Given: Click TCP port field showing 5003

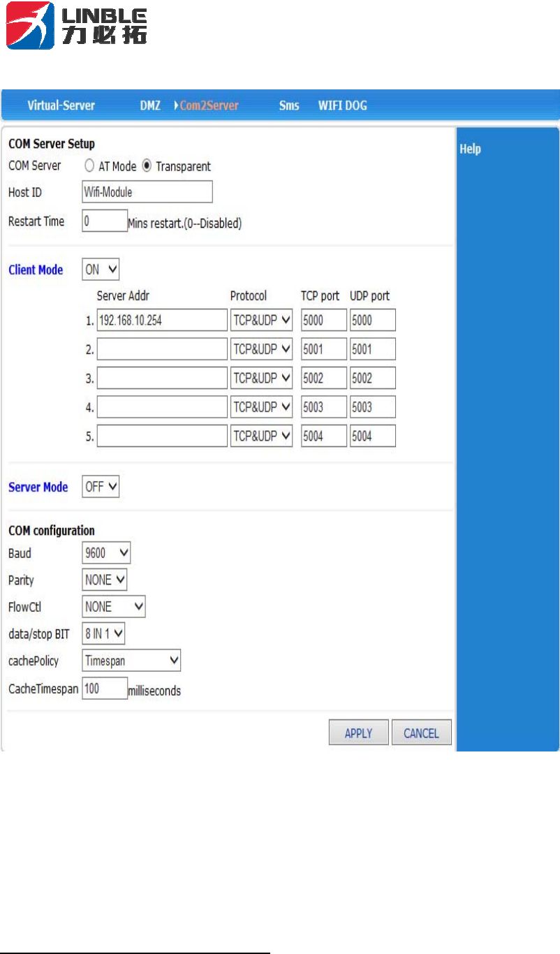Looking at the screenshot, I should click(324, 406).
